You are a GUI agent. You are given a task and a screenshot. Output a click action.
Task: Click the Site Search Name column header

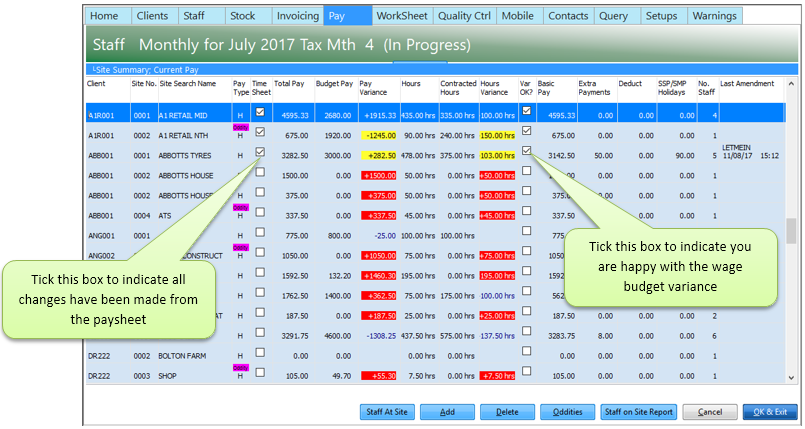click(188, 84)
